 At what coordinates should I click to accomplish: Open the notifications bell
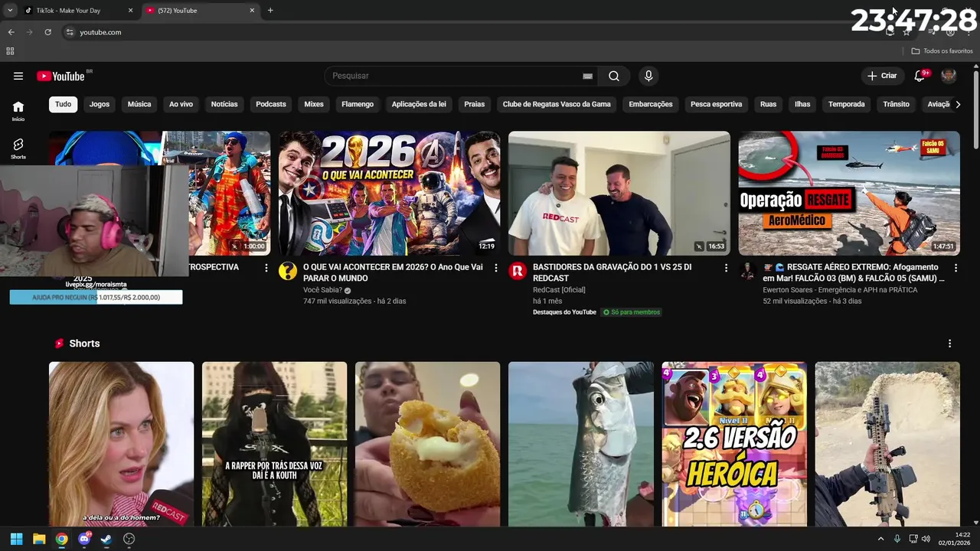click(920, 76)
